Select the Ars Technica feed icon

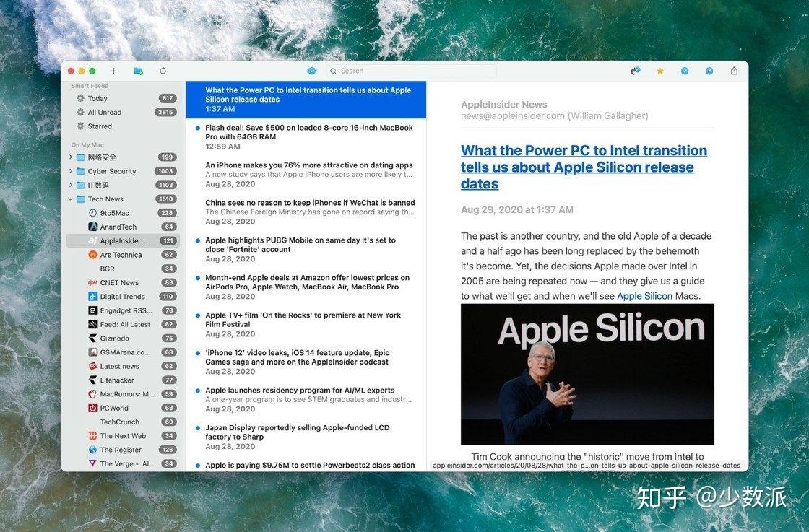pyautogui.click(x=92, y=254)
